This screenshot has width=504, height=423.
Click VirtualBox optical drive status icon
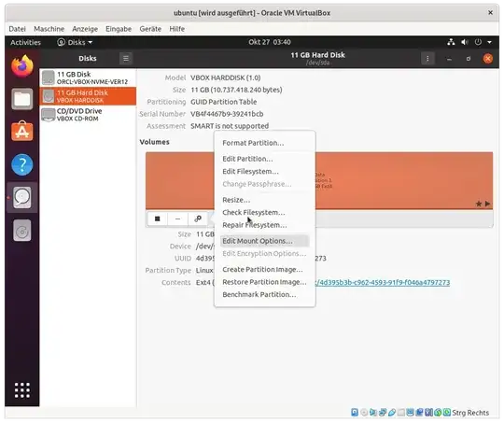(364, 412)
